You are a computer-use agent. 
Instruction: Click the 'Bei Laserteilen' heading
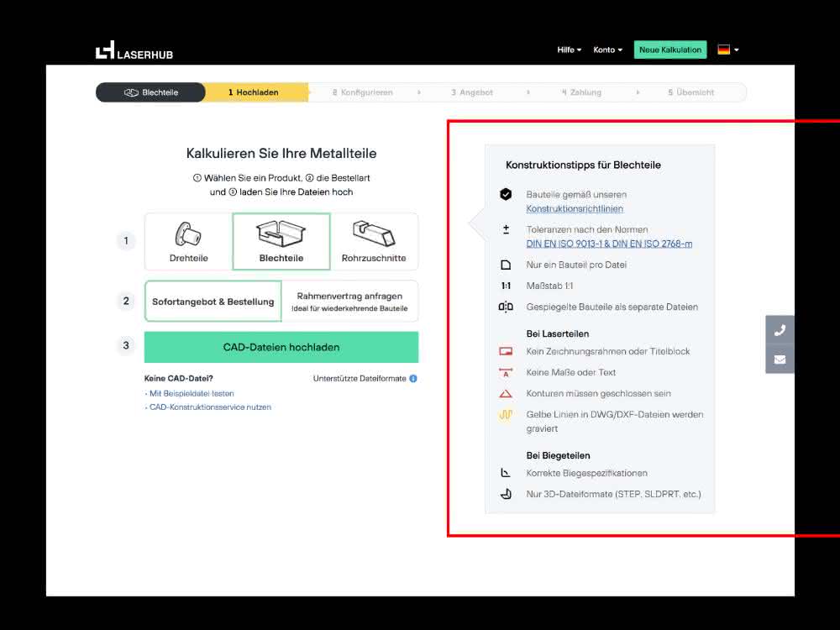pos(557,333)
